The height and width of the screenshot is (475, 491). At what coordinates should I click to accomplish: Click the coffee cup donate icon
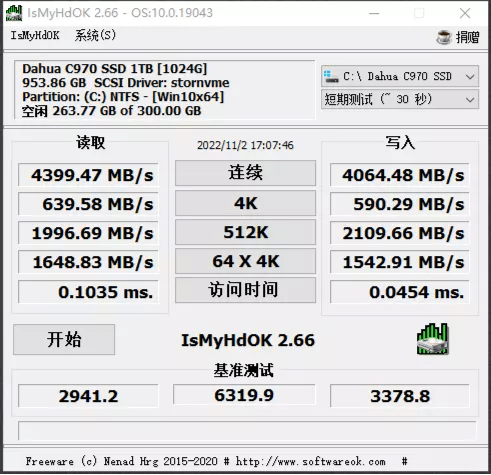444,37
